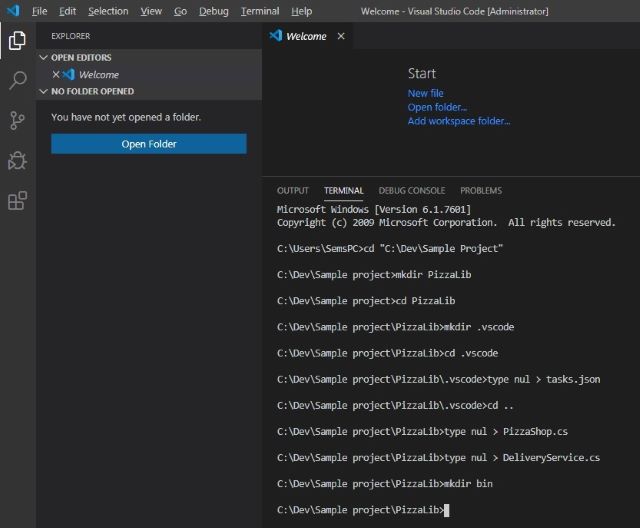
Task: Click the Explorer panel title
Action: [x=71, y=36]
